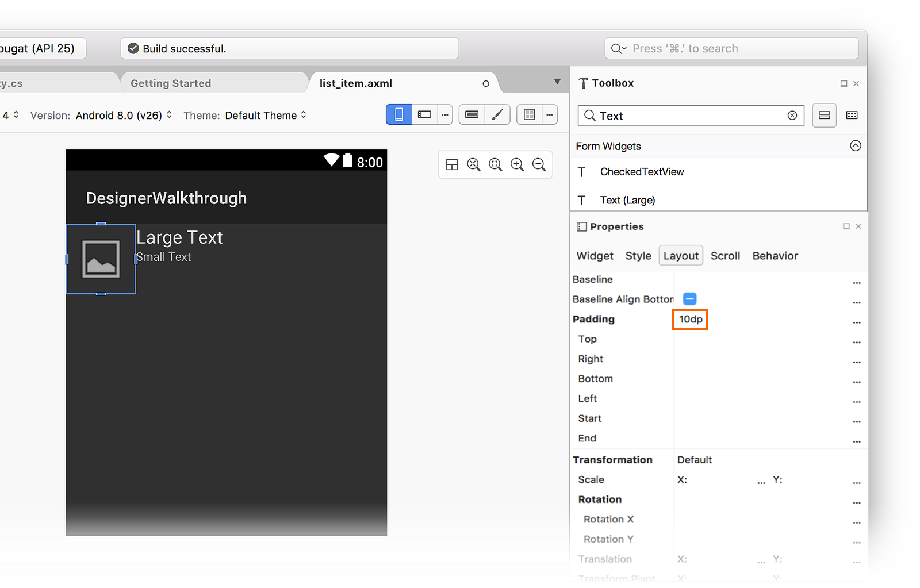Clear the Toolbox search text
Screen dimensions: 920x588
(x=792, y=116)
